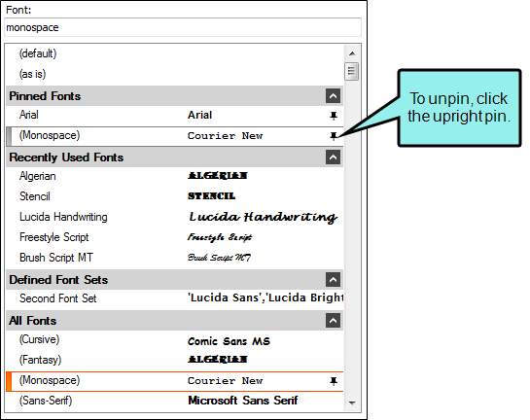This screenshot has height=420, width=530.
Task: Click in the Font text field
Action: (x=183, y=27)
